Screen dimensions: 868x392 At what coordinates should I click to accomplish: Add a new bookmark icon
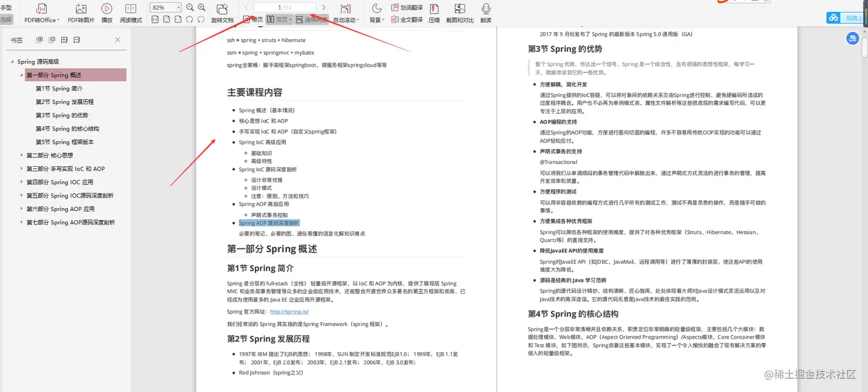click(x=64, y=40)
